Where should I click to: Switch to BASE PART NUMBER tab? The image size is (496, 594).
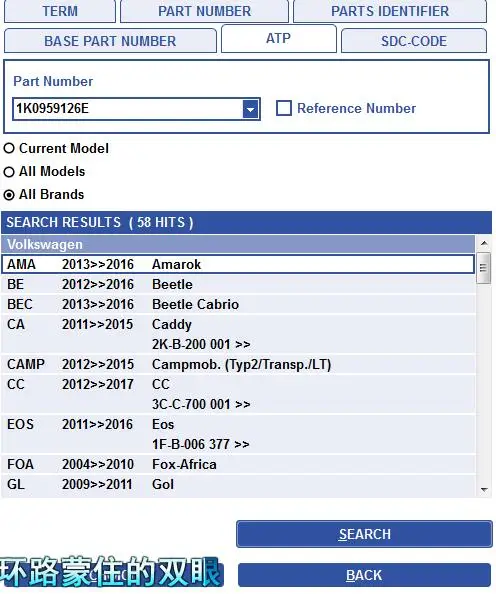[x=110, y=41]
